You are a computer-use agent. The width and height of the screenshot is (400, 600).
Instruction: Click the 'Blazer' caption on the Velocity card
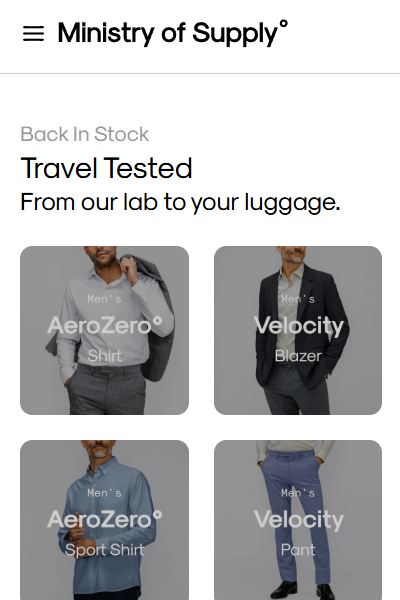pyautogui.click(x=298, y=356)
